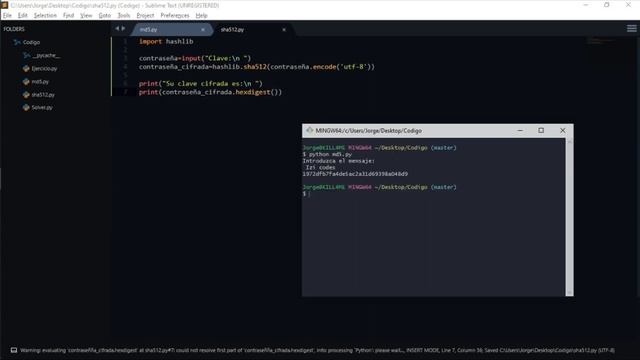Maximize the MINGW64 terminal window
This screenshot has height=360, width=640.
pyautogui.click(x=541, y=131)
